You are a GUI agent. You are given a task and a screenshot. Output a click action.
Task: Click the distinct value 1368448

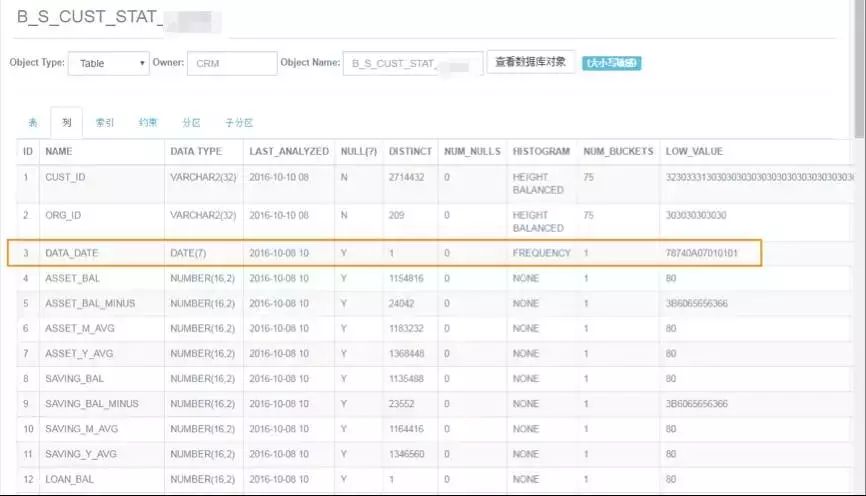pos(406,354)
